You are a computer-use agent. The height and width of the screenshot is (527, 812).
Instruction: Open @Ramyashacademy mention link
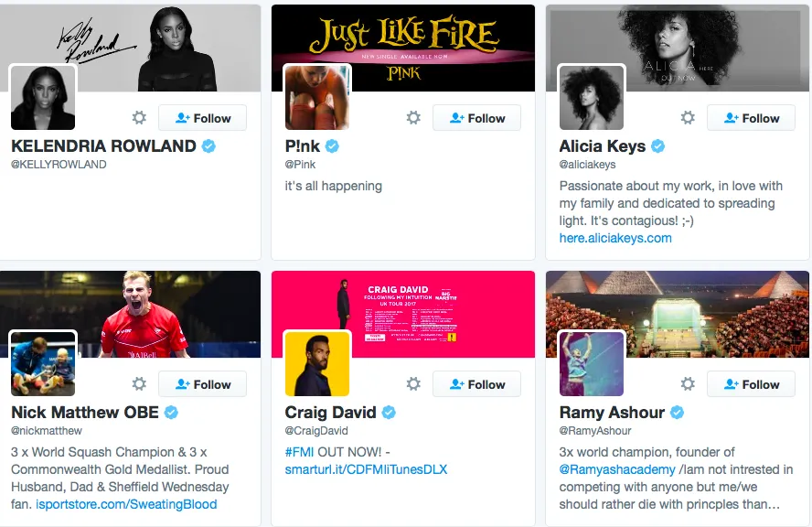pyautogui.click(x=617, y=469)
